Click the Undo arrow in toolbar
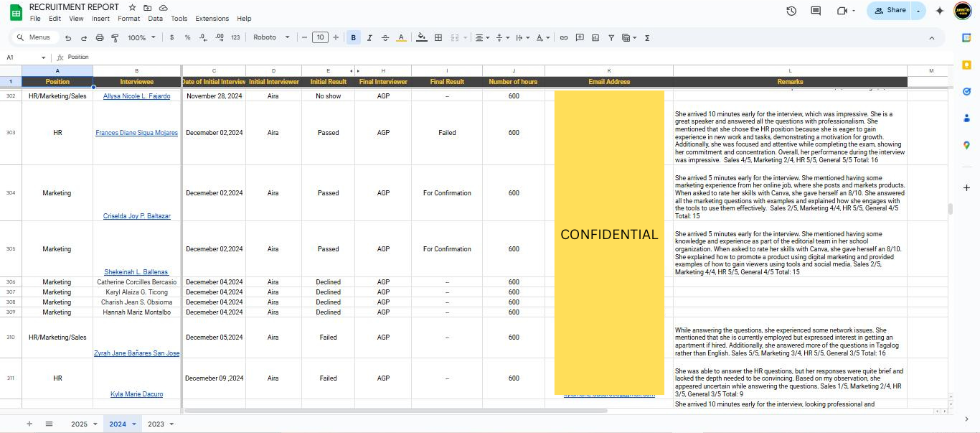The width and height of the screenshot is (980, 433). (x=68, y=37)
